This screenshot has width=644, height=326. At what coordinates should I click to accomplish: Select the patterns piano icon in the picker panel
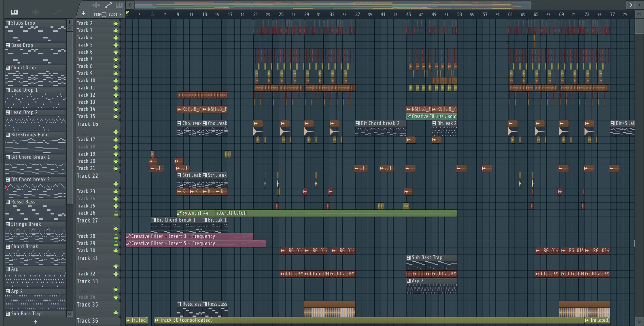click(x=14, y=12)
